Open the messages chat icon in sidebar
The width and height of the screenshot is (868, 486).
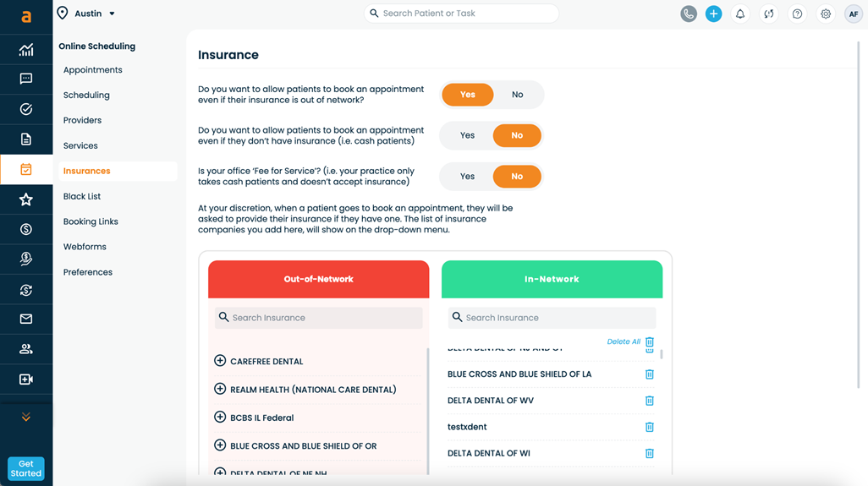[x=26, y=79]
